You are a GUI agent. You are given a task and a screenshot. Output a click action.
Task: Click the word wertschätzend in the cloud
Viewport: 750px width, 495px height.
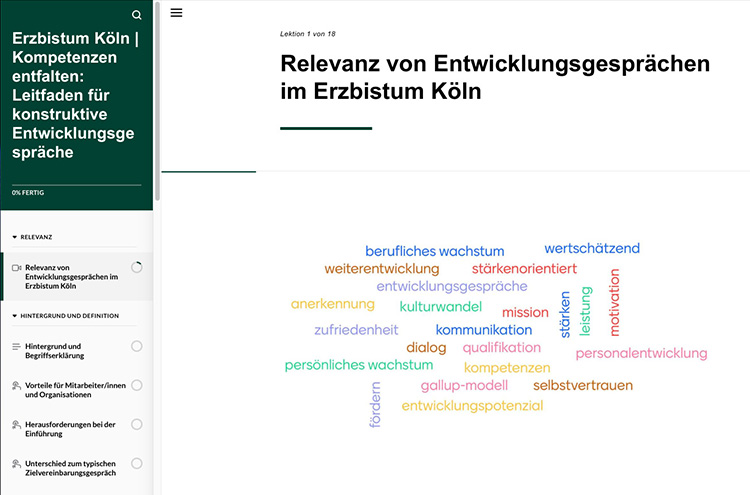click(592, 248)
